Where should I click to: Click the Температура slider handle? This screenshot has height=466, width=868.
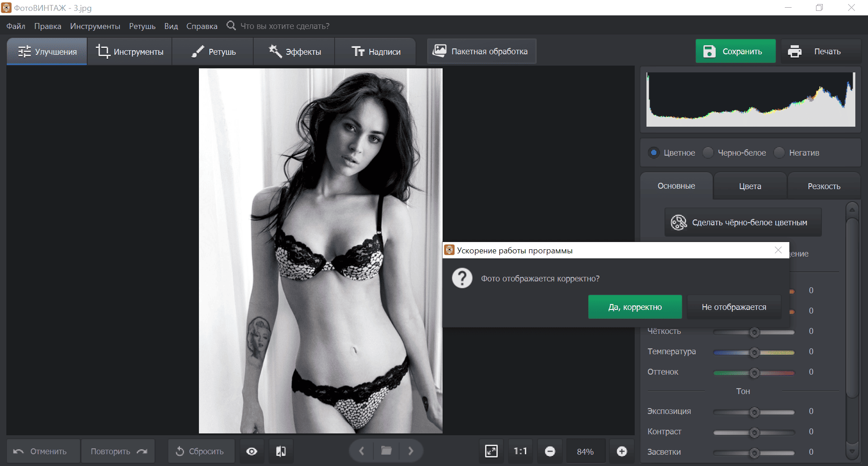754,352
